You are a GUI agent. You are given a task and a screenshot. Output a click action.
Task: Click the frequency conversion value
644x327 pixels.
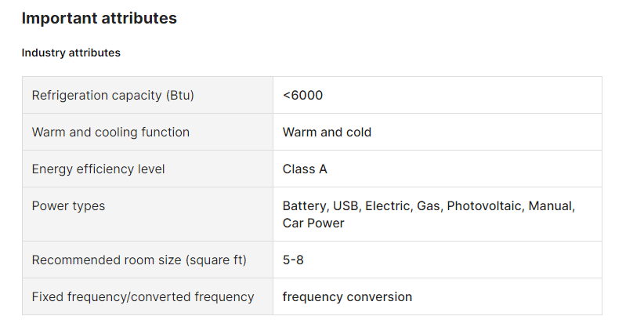(x=347, y=296)
